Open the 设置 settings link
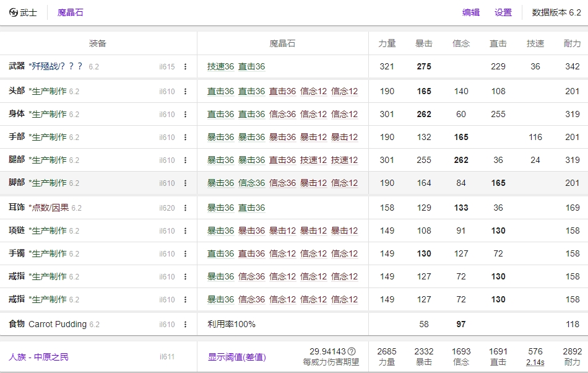 click(x=503, y=12)
